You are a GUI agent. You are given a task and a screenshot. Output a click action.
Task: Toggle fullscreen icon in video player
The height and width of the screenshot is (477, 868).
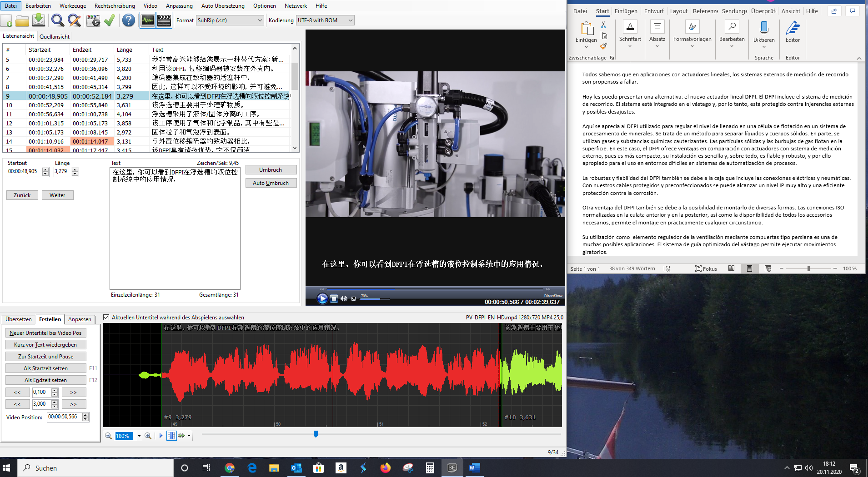[353, 298]
